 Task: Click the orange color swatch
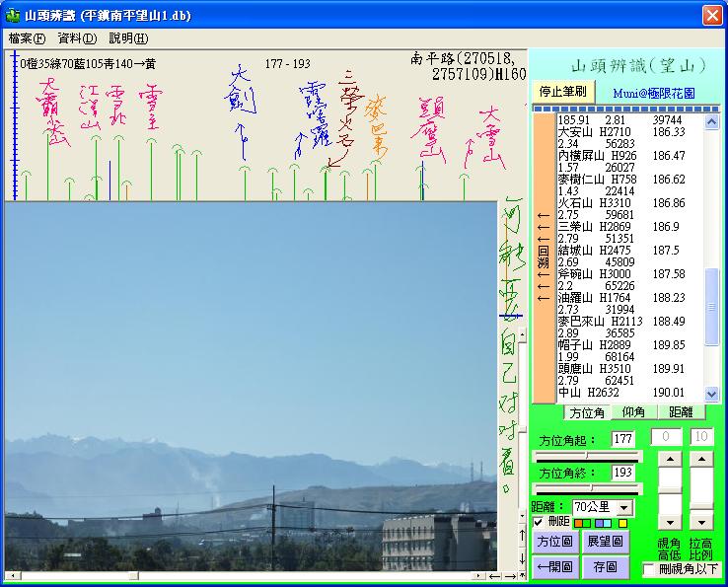pos(578,523)
